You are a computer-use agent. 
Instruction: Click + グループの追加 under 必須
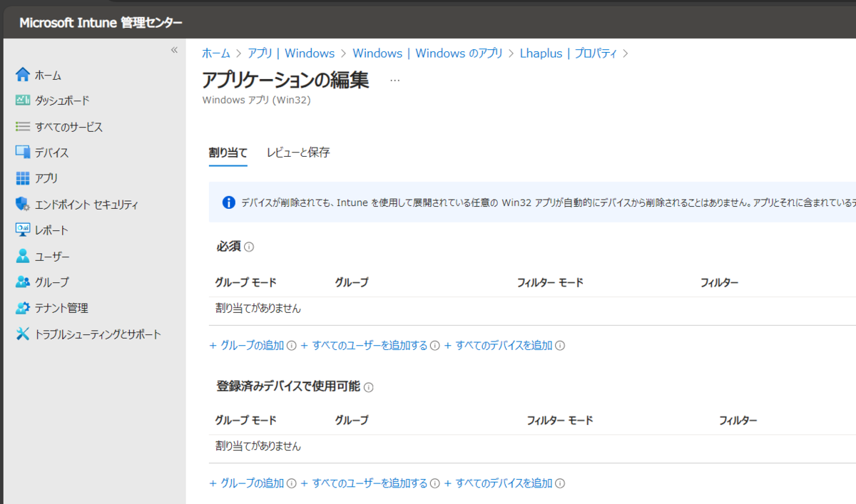point(246,346)
